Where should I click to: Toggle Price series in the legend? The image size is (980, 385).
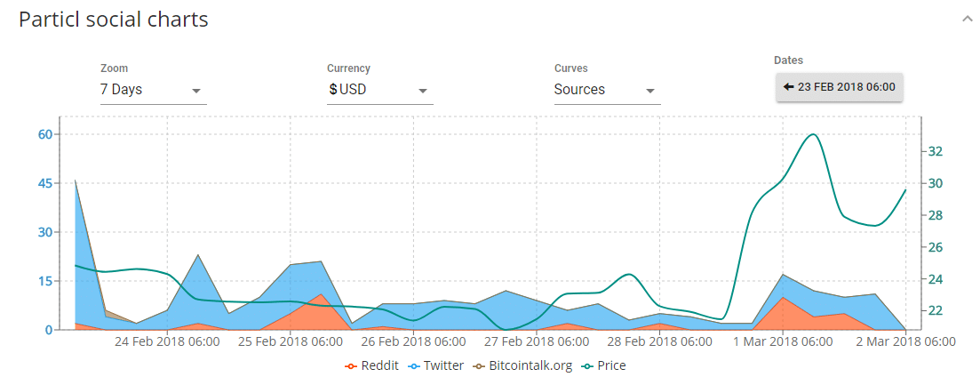coord(602,365)
